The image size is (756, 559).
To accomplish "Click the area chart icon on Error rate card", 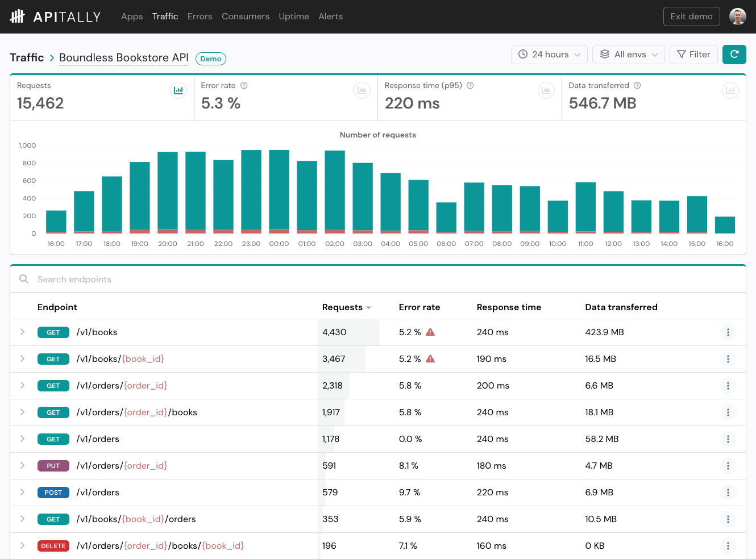I will tap(362, 90).
